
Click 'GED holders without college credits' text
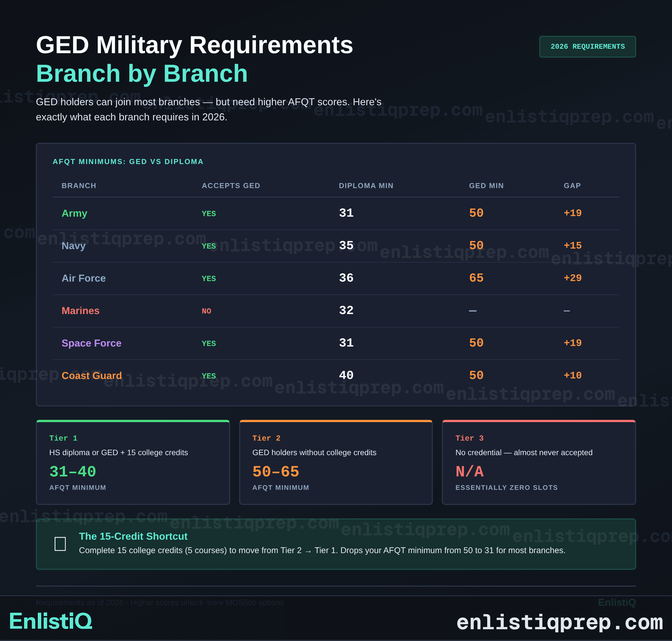click(314, 452)
